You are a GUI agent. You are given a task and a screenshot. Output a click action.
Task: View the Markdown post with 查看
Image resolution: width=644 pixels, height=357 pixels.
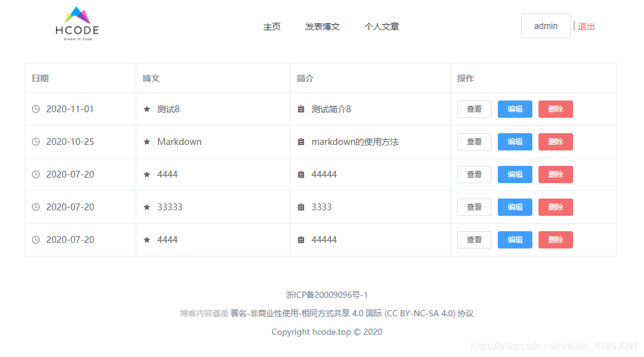click(474, 142)
